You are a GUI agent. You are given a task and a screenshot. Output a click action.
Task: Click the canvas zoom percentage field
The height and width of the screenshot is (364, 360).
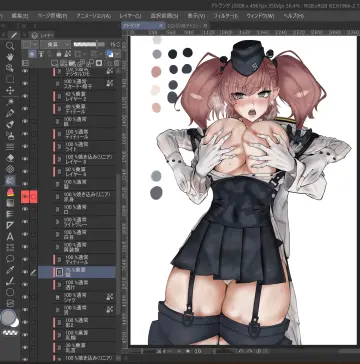[161, 351]
